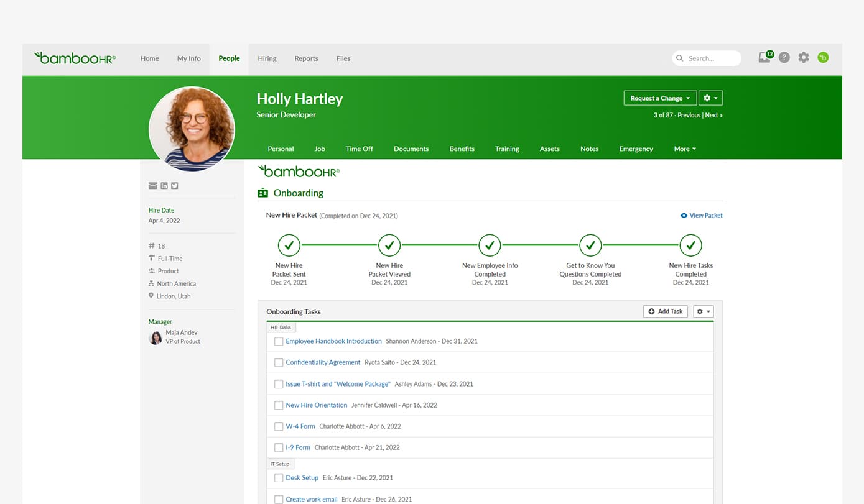Open the inbox notifications icon
This screenshot has width=864, height=504.
click(764, 58)
